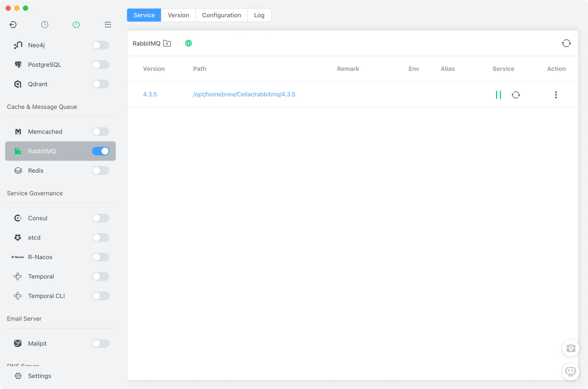Image resolution: width=588 pixels, height=389 pixels.
Task: Enable the Temporal toggle
Action: point(100,276)
